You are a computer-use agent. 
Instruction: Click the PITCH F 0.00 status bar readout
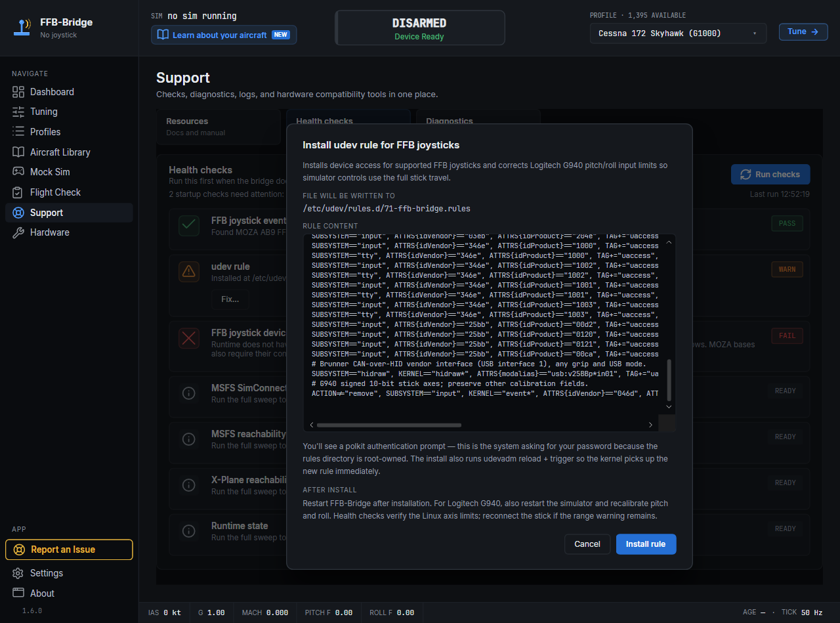[329, 612]
